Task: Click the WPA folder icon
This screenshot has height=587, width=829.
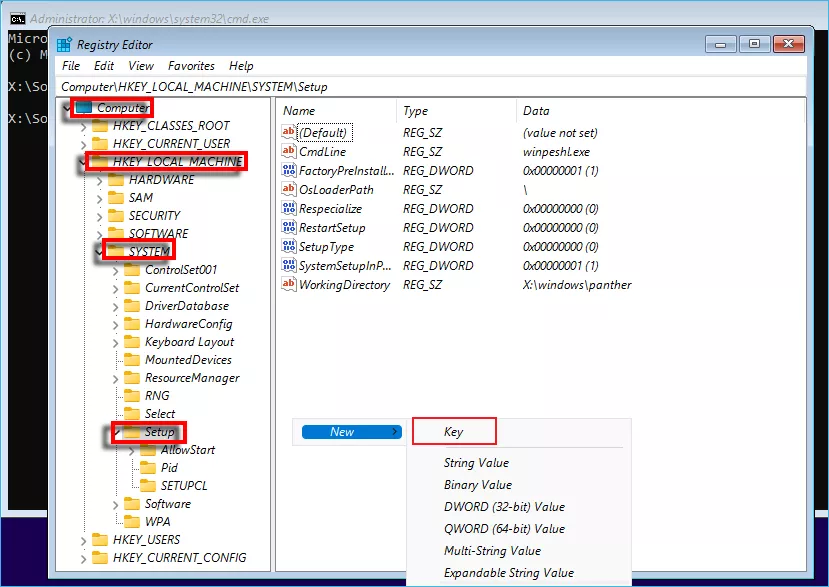Action: [x=132, y=521]
